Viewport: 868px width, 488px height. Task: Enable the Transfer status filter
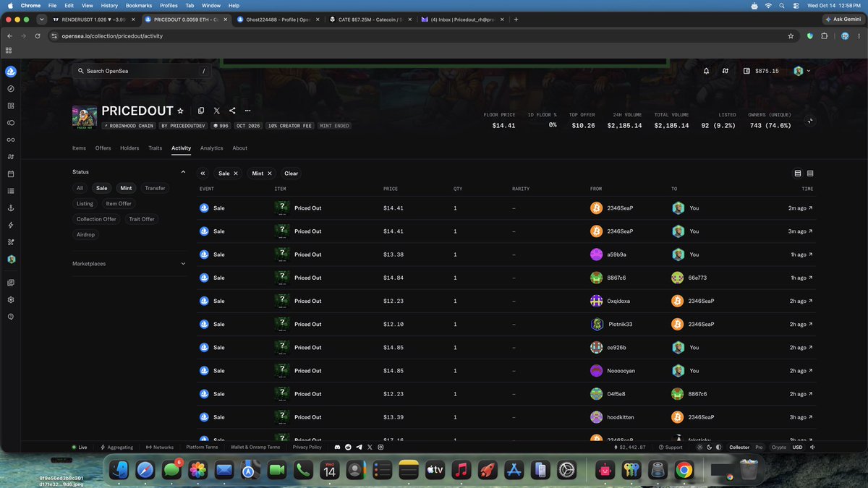pyautogui.click(x=155, y=188)
